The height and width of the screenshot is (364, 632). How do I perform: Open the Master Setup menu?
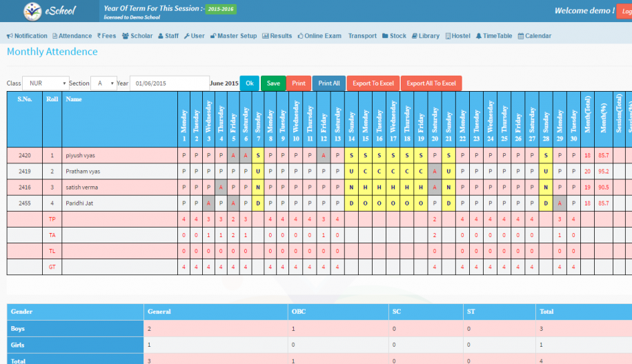tap(233, 36)
